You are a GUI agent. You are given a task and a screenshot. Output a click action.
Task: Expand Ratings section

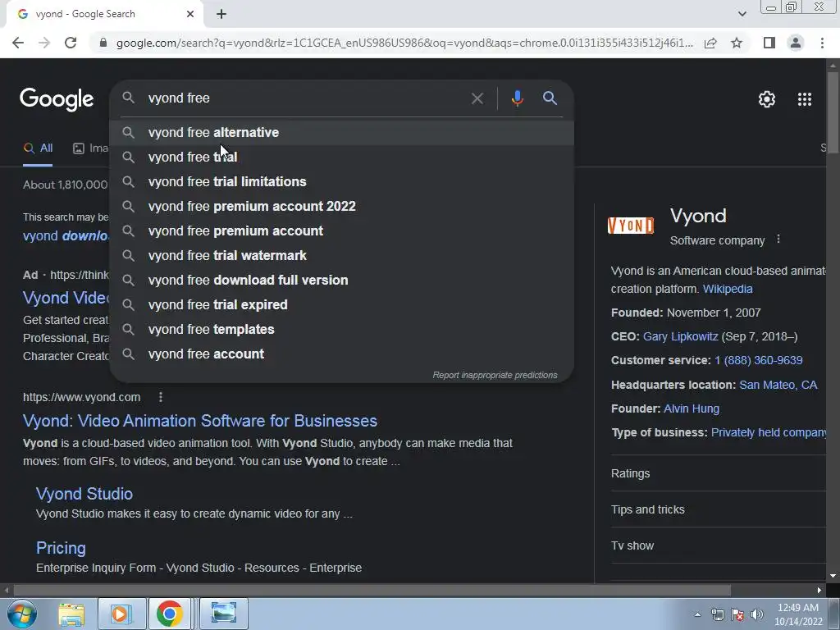pos(719,473)
